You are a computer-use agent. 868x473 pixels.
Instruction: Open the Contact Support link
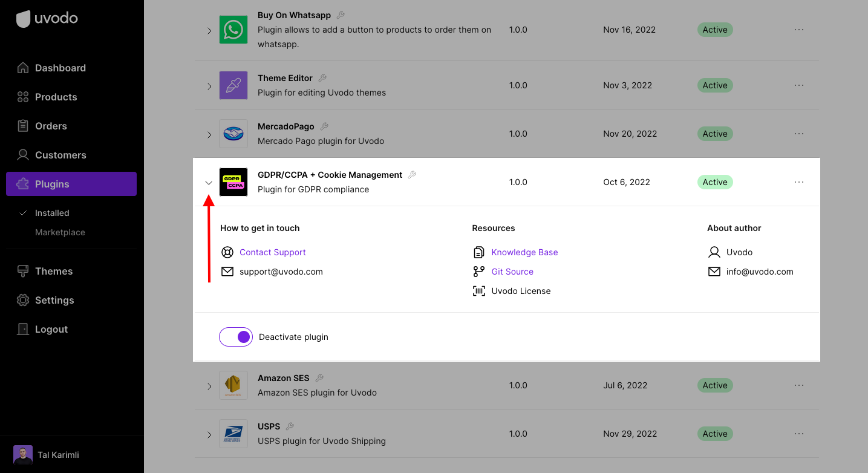tap(273, 252)
